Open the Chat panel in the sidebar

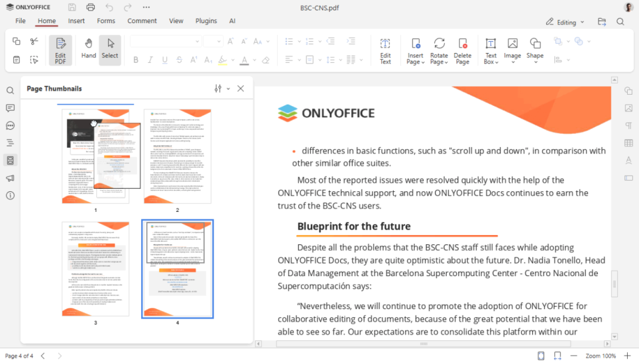[9, 125]
